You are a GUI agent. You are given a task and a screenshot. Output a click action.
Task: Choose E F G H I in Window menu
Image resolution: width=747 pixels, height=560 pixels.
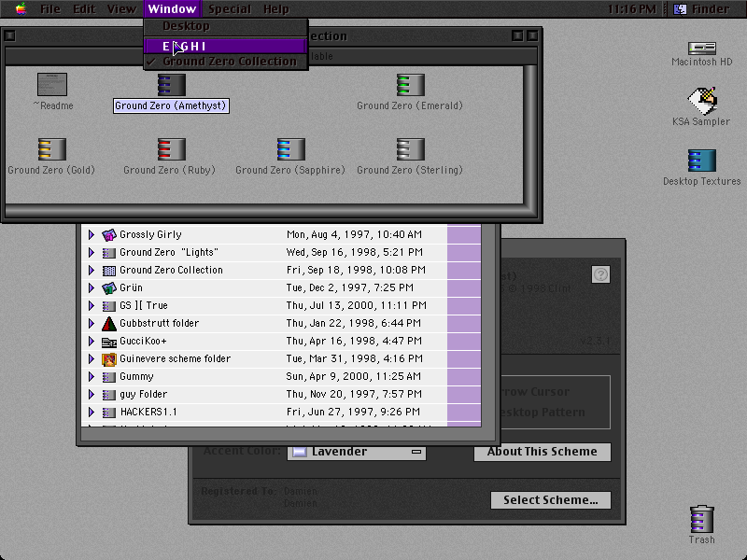pos(226,46)
